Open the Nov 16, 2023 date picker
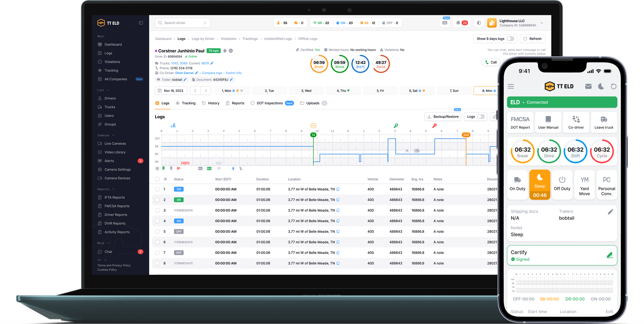Screen dimensions: 644x324 (x=171, y=91)
